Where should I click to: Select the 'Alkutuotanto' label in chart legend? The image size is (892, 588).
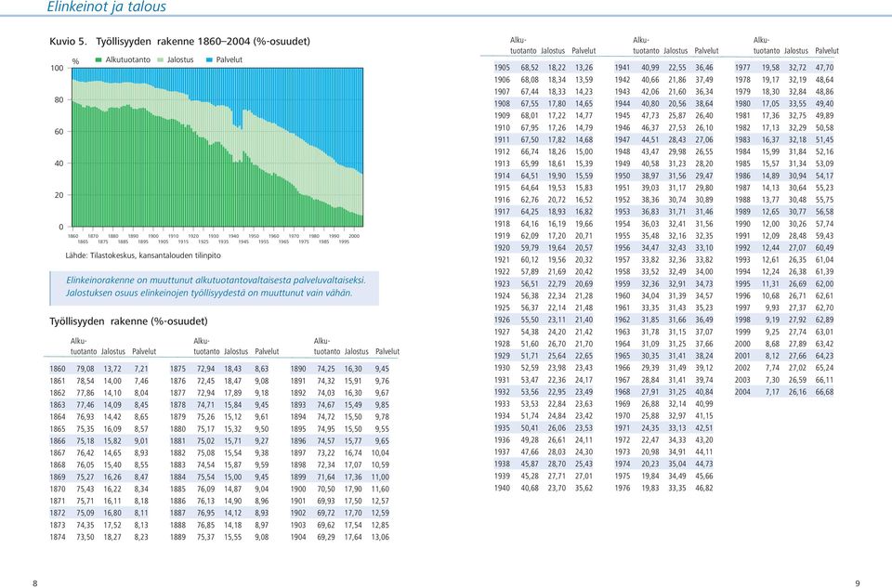[x=128, y=59]
